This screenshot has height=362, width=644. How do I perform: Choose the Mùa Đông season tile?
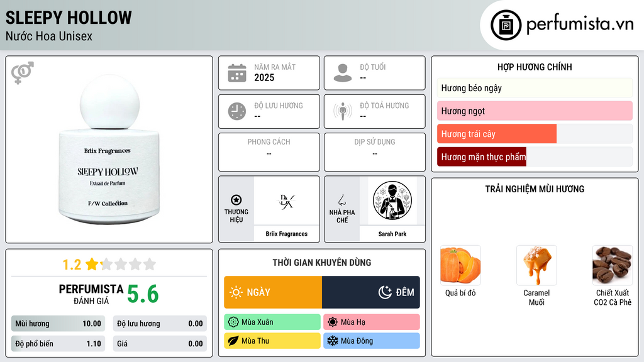372,341
